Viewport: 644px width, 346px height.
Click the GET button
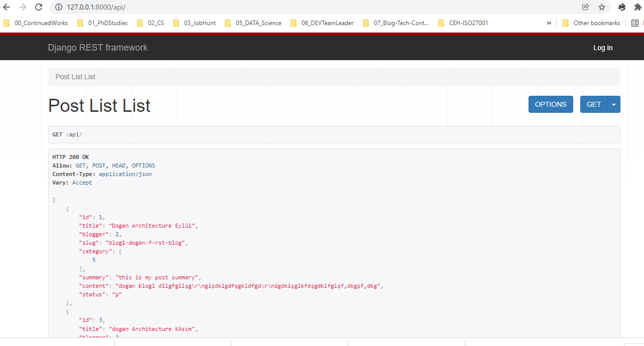point(594,104)
